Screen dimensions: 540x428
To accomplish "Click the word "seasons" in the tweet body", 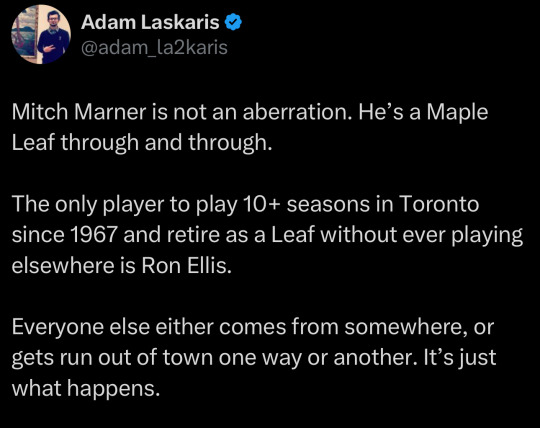I will click(x=328, y=204).
